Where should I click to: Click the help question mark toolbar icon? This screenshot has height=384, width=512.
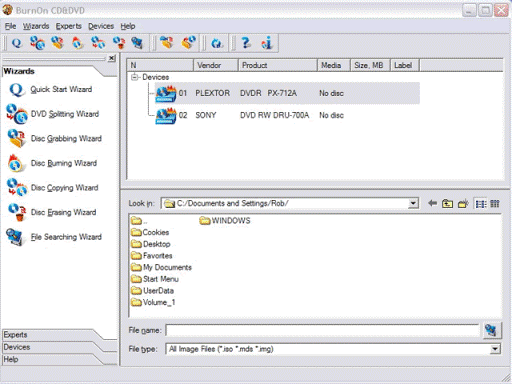pyautogui.click(x=246, y=43)
